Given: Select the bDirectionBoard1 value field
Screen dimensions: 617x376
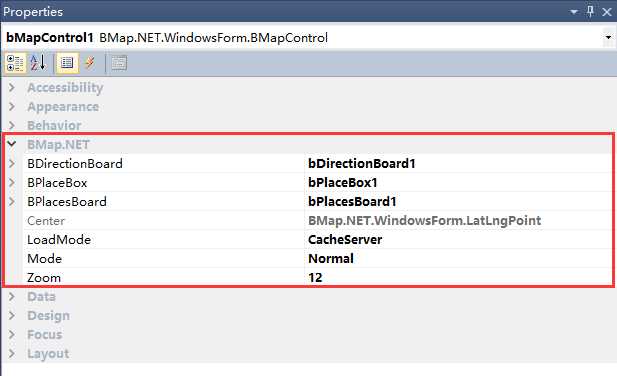Looking at the screenshot, I should click(x=458, y=163).
